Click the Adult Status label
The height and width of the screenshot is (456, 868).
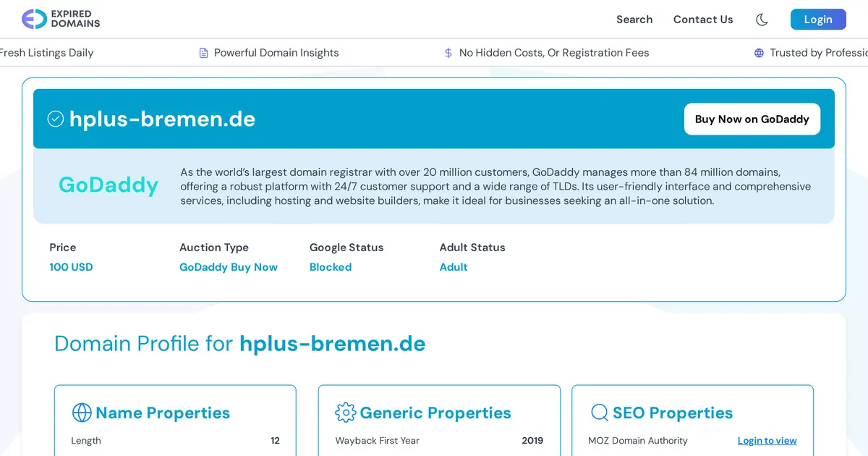point(472,248)
